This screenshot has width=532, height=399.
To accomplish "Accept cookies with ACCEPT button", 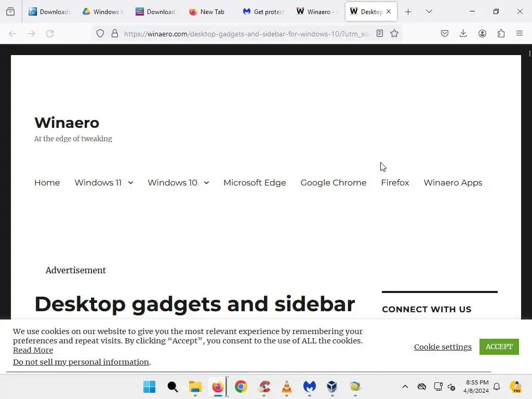I will pos(499,347).
